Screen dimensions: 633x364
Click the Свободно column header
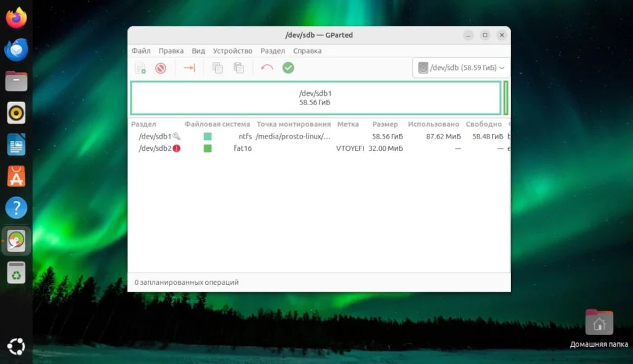click(x=483, y=124)
